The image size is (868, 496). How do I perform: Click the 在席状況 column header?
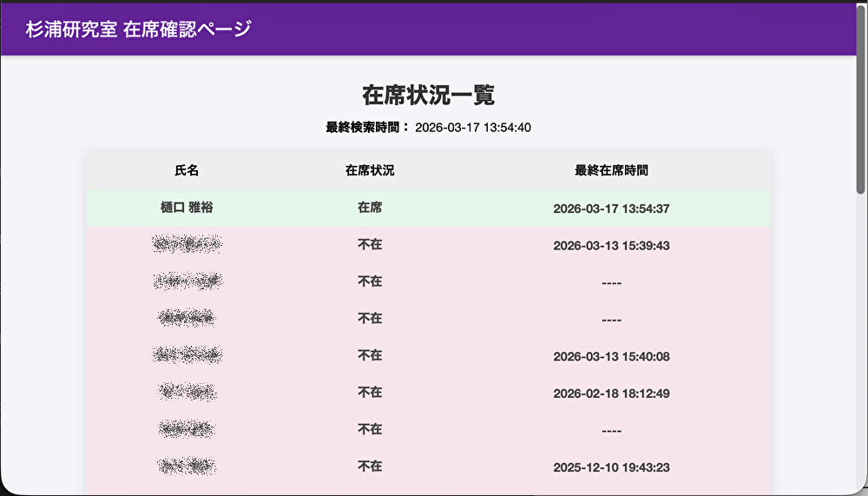(x=370, y=171)
